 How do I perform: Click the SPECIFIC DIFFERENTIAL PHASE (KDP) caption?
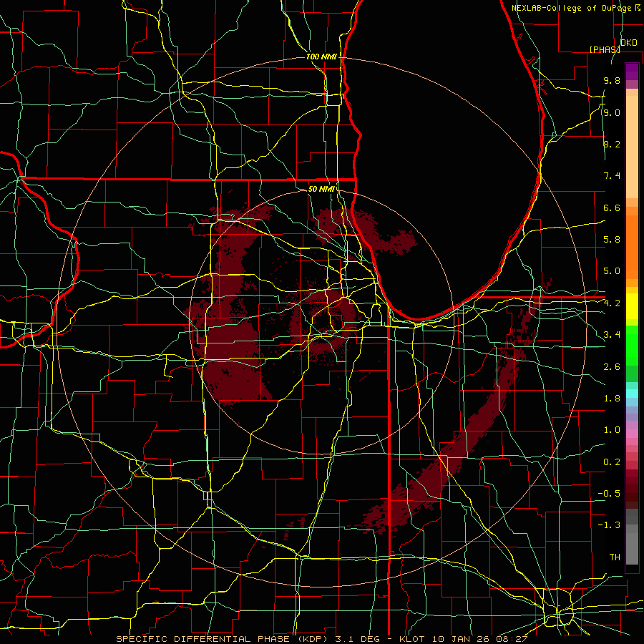(x=224, y=639)
